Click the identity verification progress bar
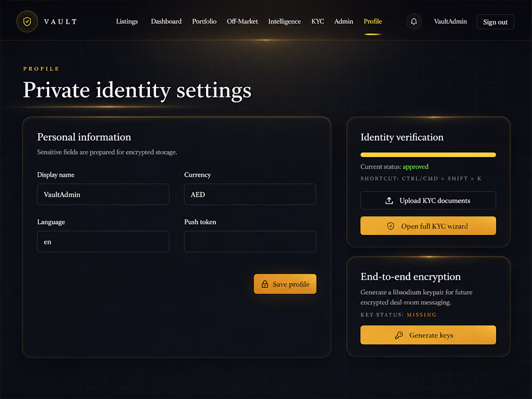 click(x=428, y=155)
